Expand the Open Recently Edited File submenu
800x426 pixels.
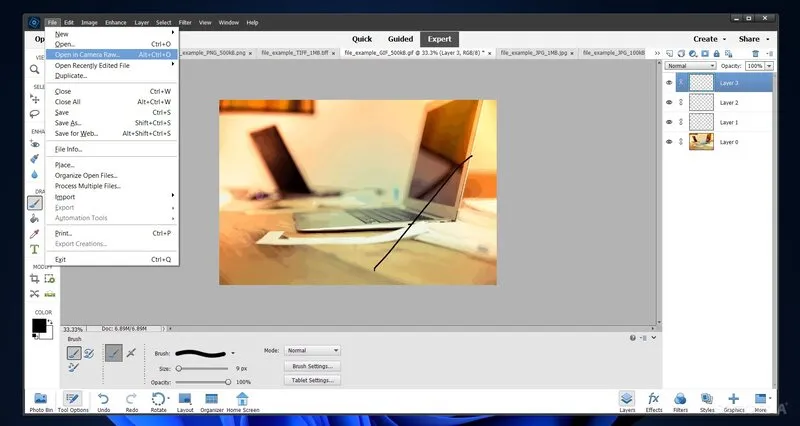(112, 65)
